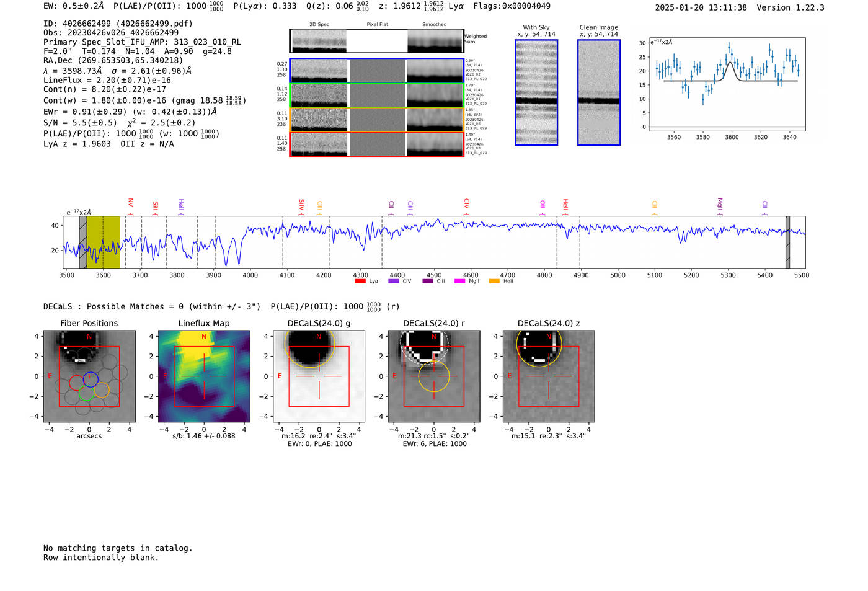868x591 pixels.
Task: Click the 'Smoothed' column header
Action: pos(435,25)
